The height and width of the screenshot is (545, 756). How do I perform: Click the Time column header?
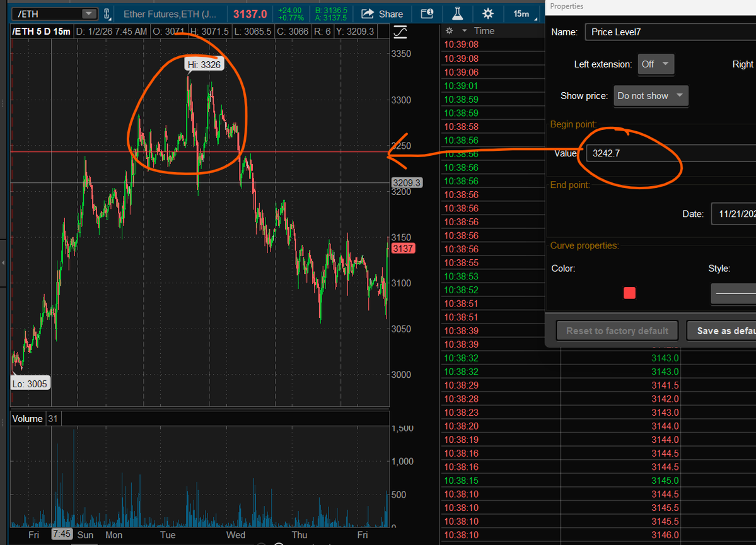coord(484,31)
